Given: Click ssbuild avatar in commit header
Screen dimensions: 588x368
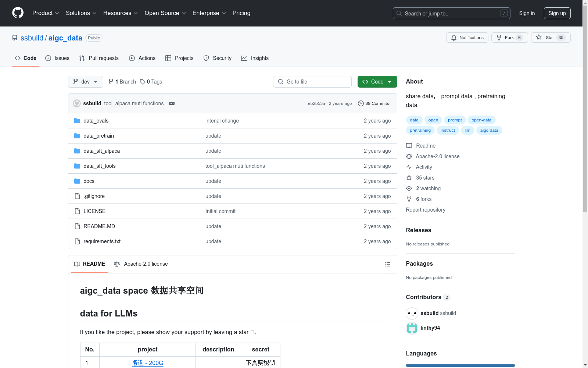Looking at the screenshot, I should 77,103.
